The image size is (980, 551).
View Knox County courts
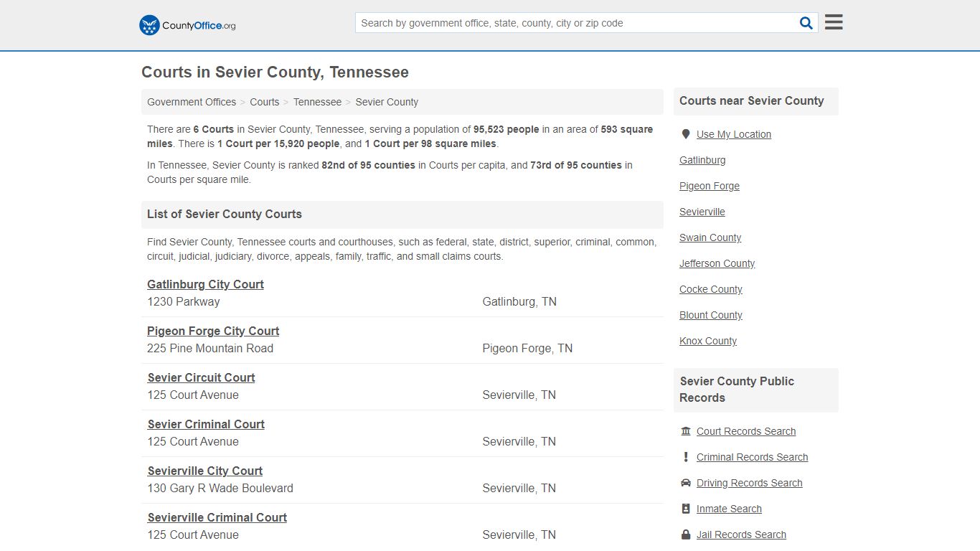click(708, 341)
